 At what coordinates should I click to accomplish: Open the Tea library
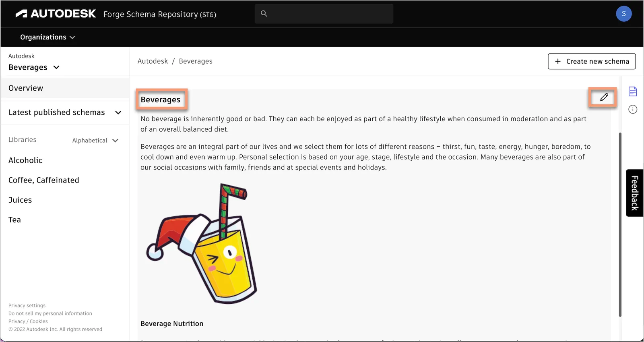click(x=14, y=220)
